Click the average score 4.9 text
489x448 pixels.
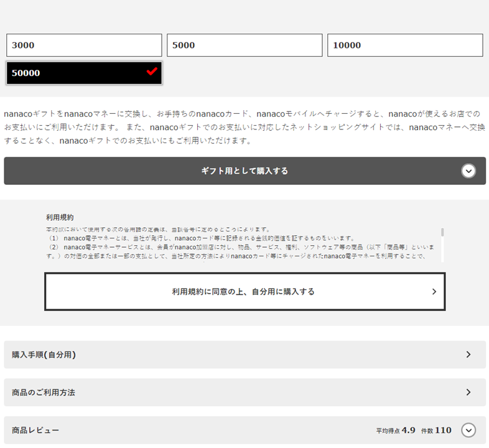tap(408, 430)
